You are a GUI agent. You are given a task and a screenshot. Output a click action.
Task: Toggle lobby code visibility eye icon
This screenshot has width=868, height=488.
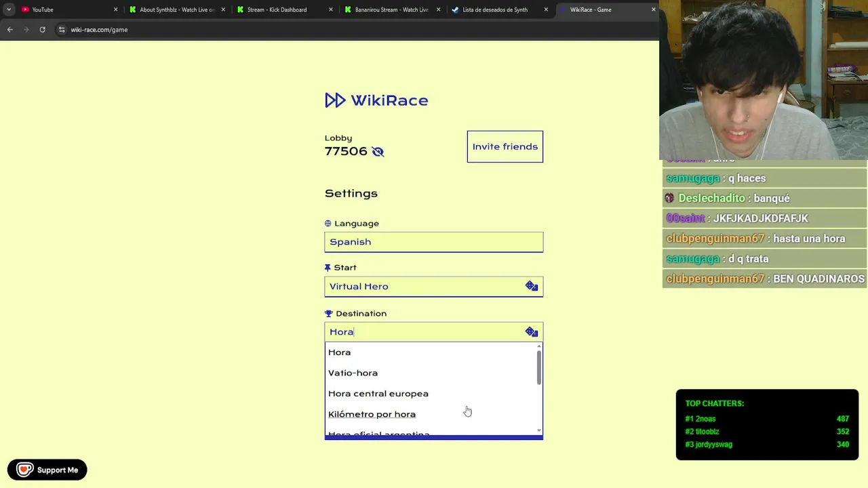(x=378, y=152)
